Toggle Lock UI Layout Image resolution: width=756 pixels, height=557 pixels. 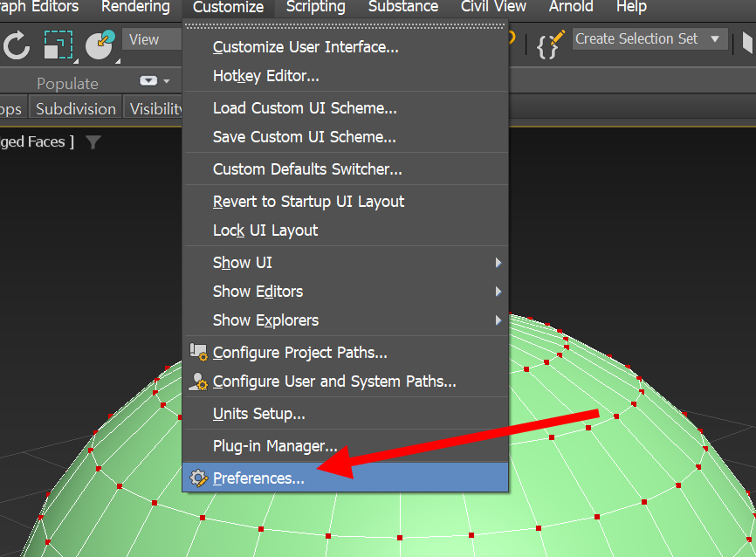[345, 230]
